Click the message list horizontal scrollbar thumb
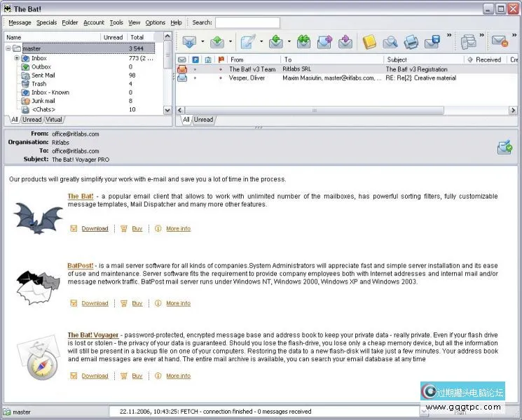522x420 pixels. coord(315,111)
